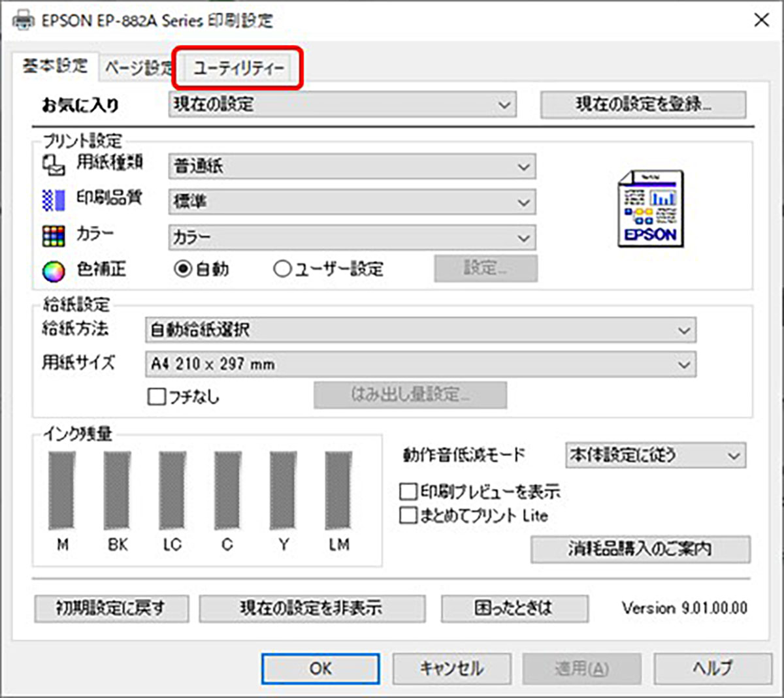
Task: Open the カラー mode dropdown
Action: click(x=352, y=238)
